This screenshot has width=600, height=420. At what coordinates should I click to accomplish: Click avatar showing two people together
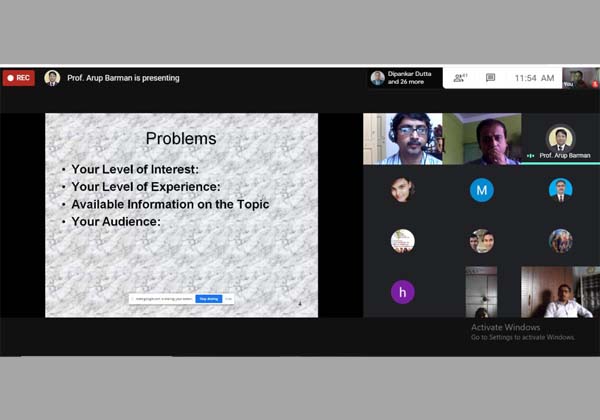[481, 241]
